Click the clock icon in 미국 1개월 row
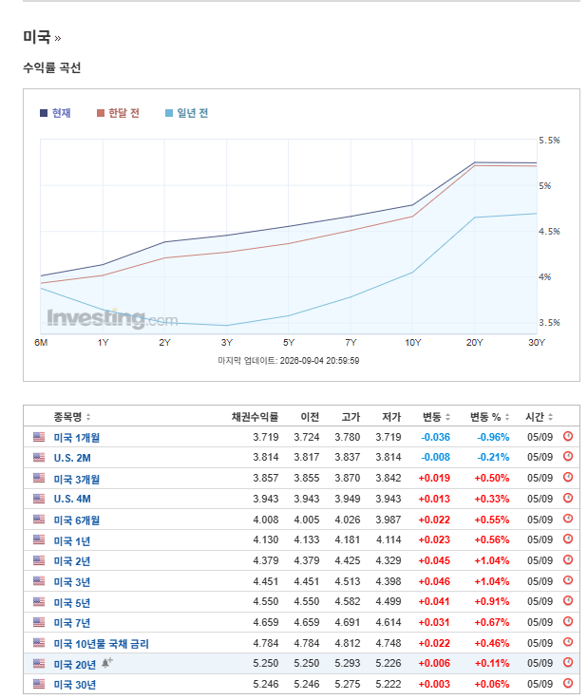The height and width of the screenshot is (700, 588). coord(567,436)
